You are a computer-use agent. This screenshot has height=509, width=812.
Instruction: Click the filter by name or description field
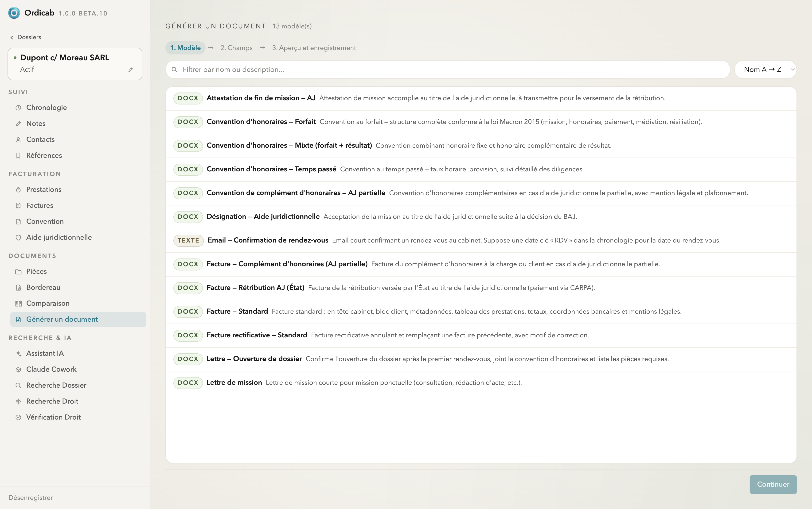(x=448, y=70)
